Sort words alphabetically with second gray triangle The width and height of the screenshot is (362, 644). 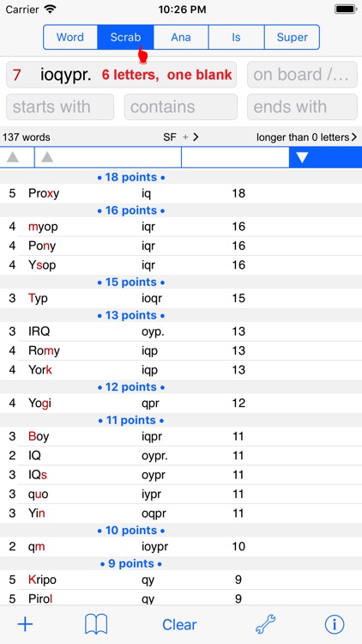(x=47, y=157)
